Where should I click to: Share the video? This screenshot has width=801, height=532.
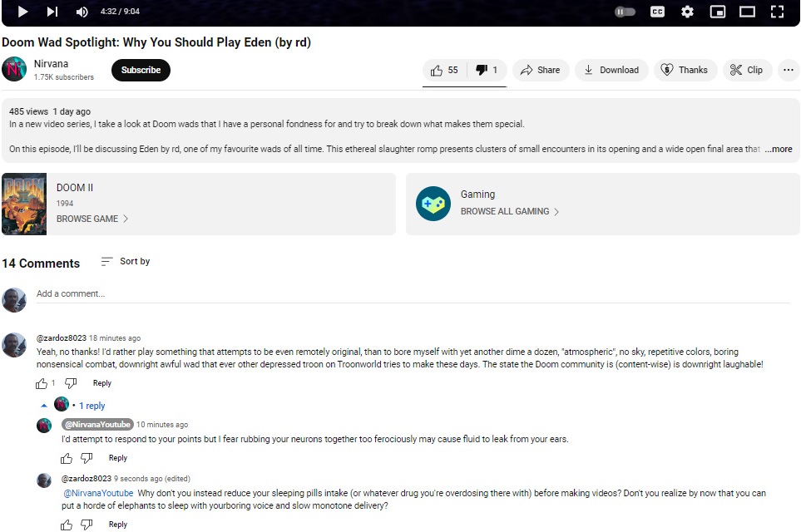tap(541, 70)
